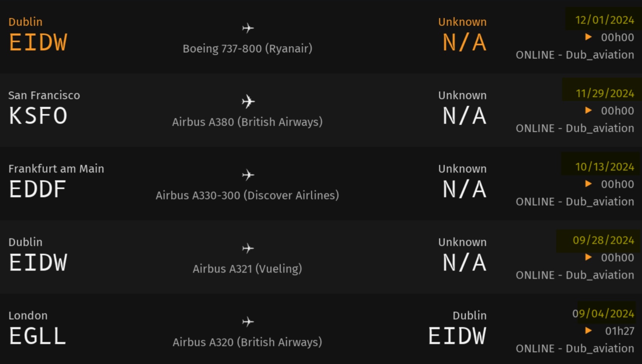Click the airplane icon above Airbus A380

(248, 102)
